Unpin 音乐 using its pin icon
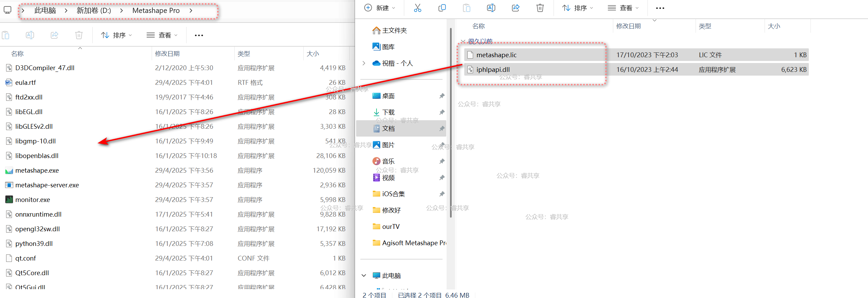This screenshot has width=868, height=298. pyautogui.click(x=441, y=161)
